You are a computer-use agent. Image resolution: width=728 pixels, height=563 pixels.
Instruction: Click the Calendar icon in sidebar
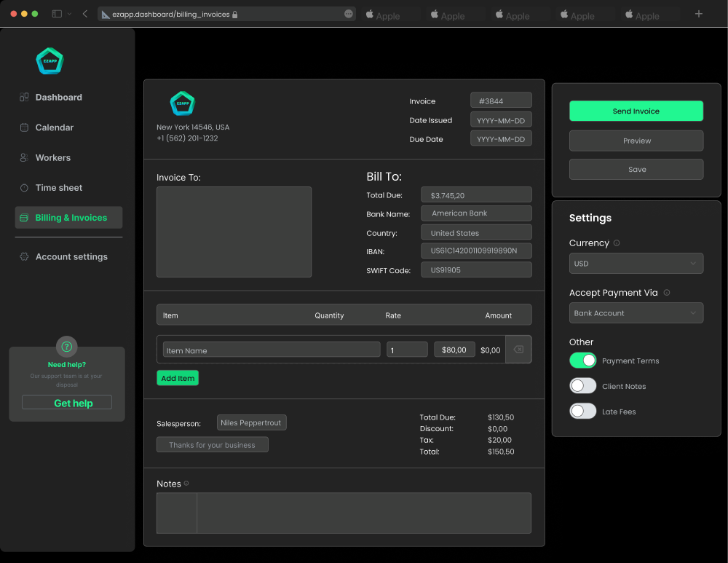pyautogui.click(x=24, y=127)
